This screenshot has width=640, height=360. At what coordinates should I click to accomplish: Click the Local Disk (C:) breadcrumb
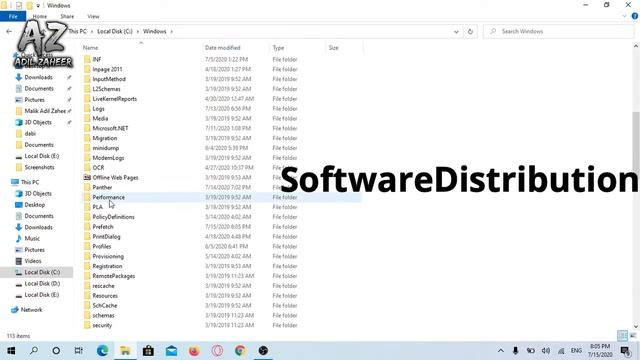[x=115, y=31]
